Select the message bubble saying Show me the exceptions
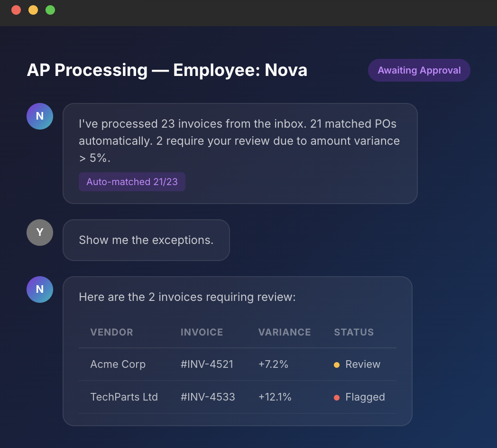The height and width of the screenshot is (448, 497). tap(146, 240)
